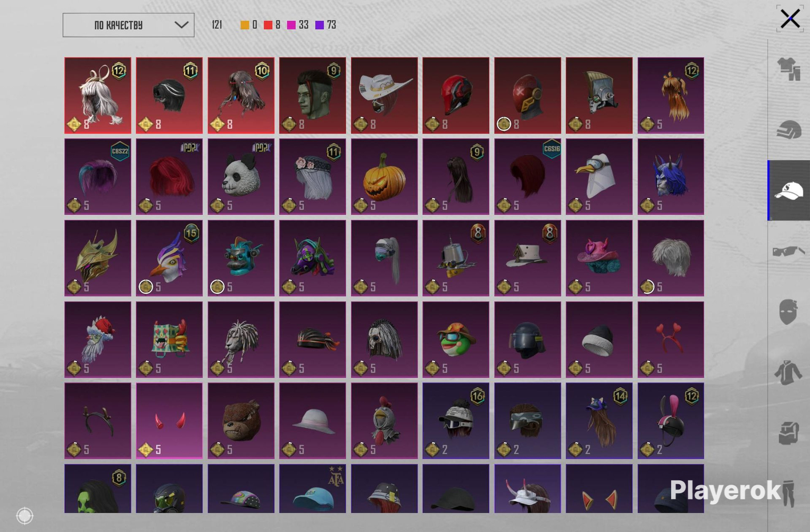Select the red hearts headband
Screen dimensions: 810x532
[671, 339]
